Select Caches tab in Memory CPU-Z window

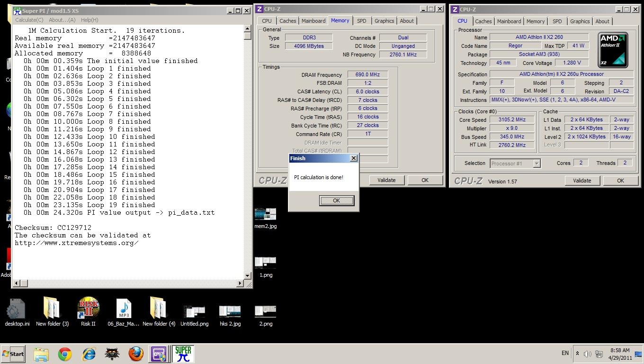coord(287,21)
